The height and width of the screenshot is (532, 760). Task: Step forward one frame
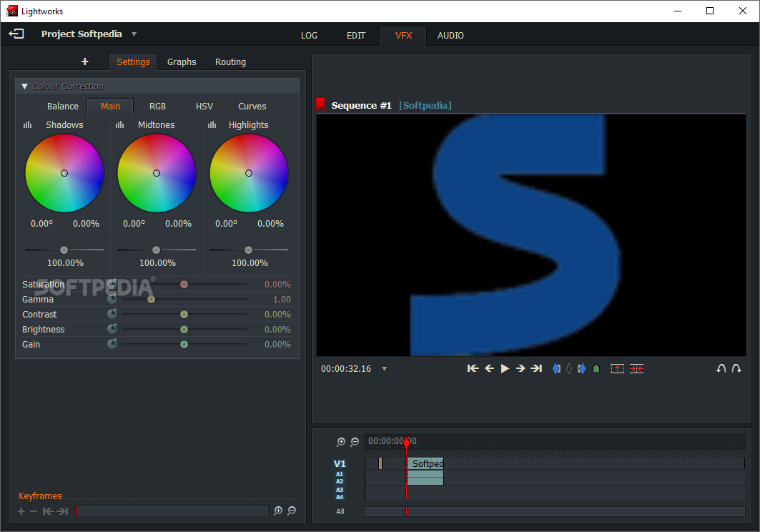coord(520,368)
